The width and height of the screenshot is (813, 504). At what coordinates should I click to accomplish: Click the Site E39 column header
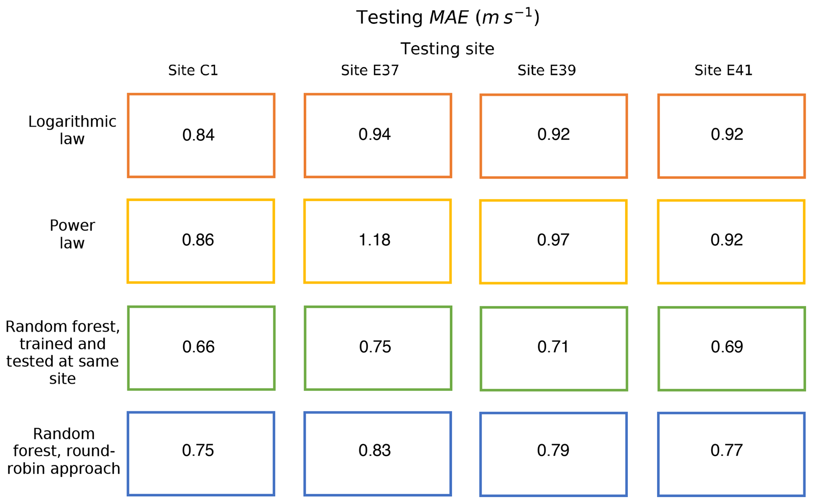point(546,70)
